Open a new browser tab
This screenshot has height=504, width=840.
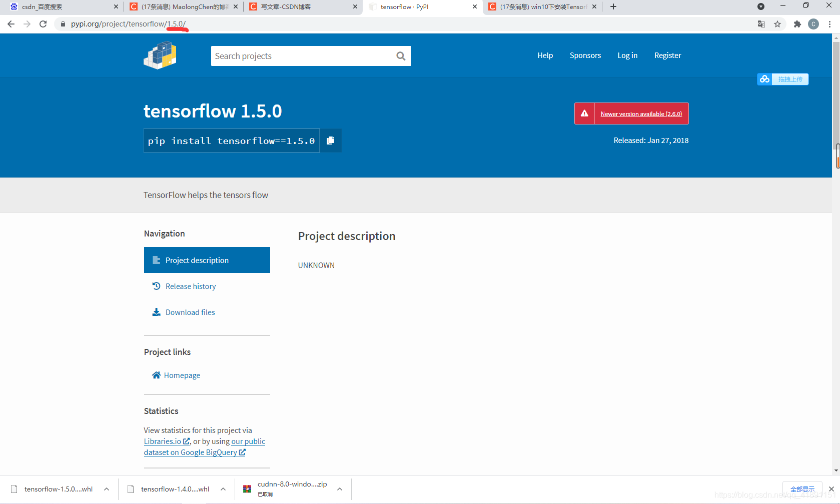click(613, 6)
